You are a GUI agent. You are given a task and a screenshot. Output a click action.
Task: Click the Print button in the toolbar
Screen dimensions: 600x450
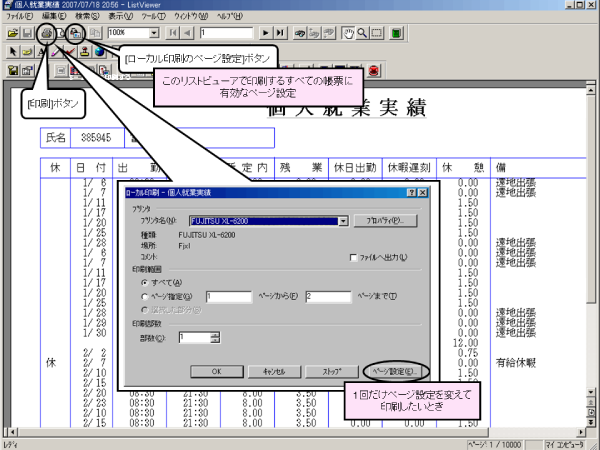tap(45, 33)
